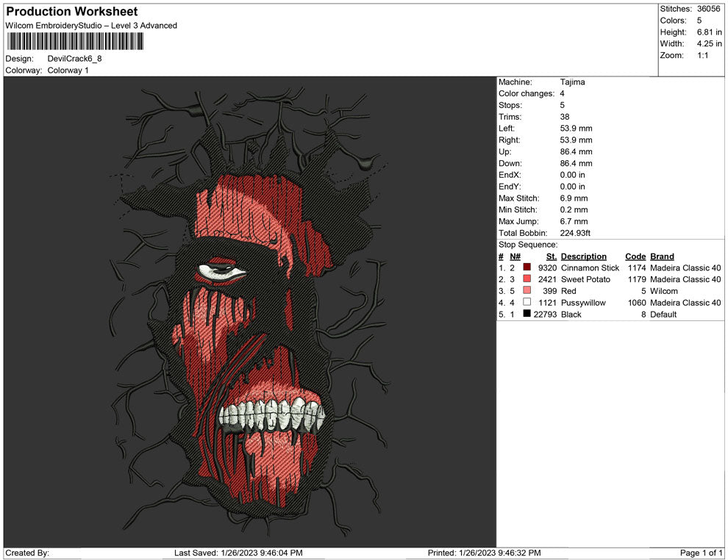Click the Black thread color swatch

coord(527,314)
